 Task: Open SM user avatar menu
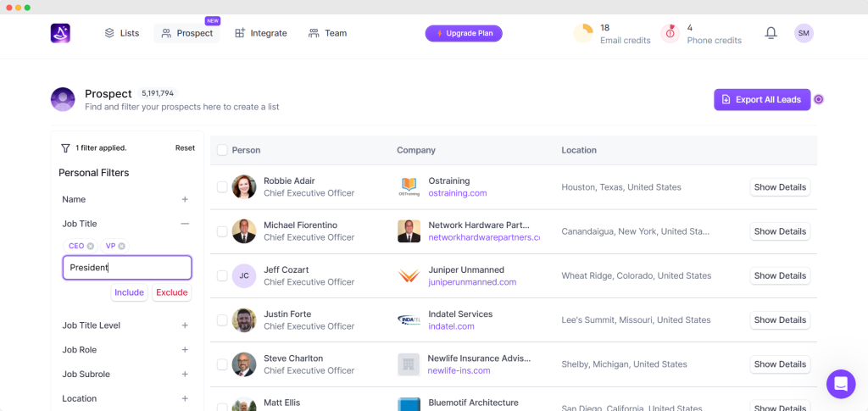click(804, 33)
